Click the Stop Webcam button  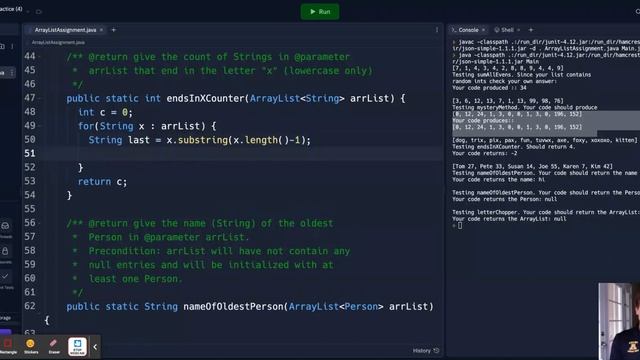(x=77, y=347)
